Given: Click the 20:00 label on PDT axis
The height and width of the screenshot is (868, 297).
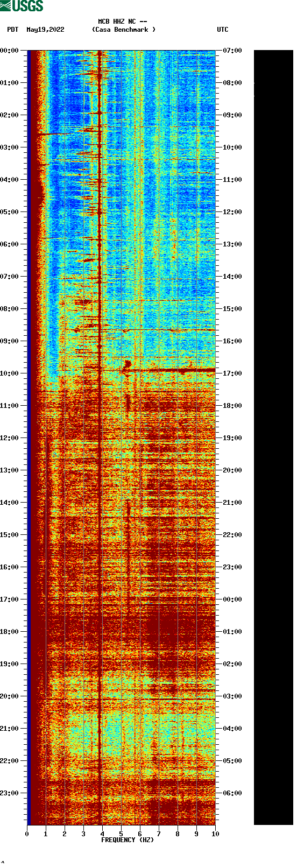Looking at the screenshot, I should click(x=9, y=696).
